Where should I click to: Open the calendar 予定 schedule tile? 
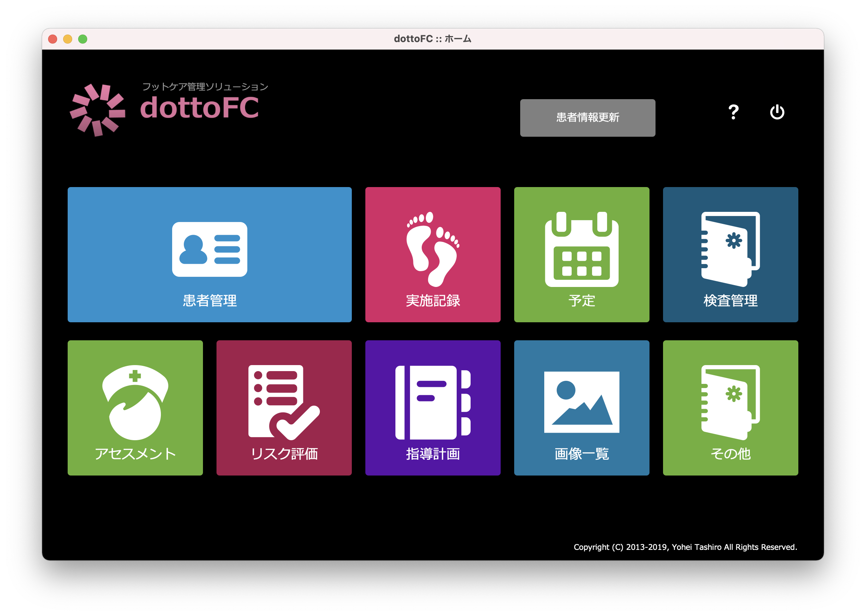tap(581, 254)
